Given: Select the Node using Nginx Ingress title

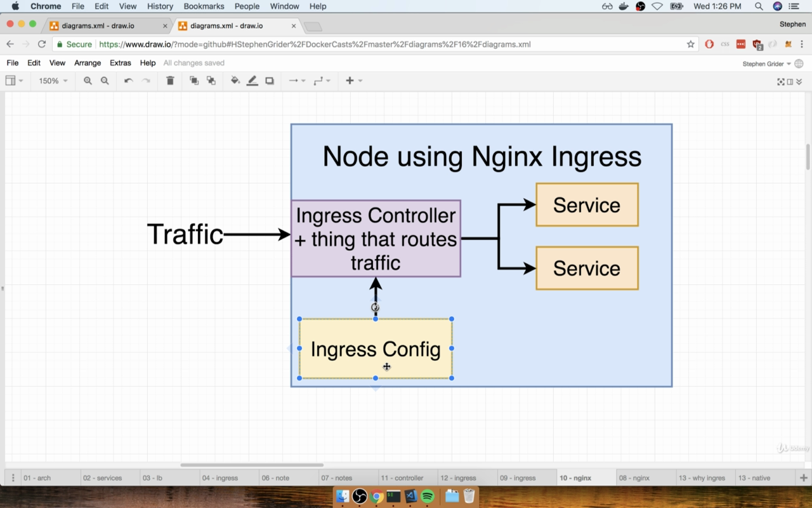Looking at the screenshot, I should coord(481,156).
